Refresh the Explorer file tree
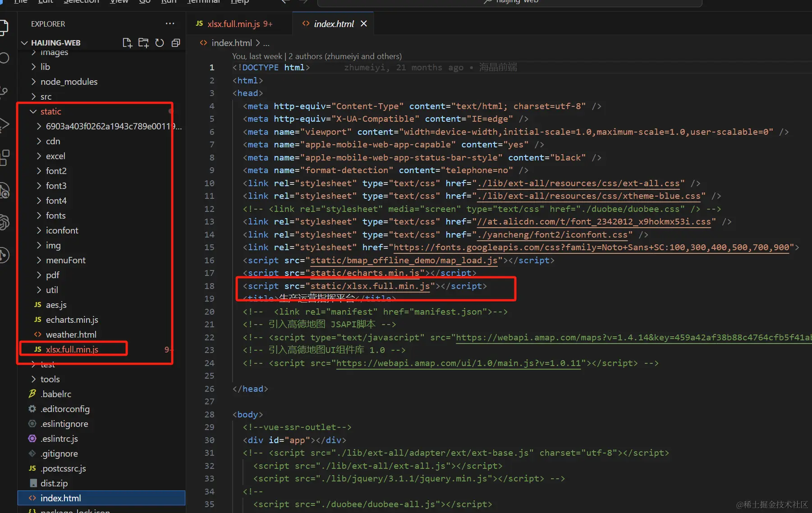Image resolution: width=812 pixels, height=513 pixels. click(x=160, y=43)
